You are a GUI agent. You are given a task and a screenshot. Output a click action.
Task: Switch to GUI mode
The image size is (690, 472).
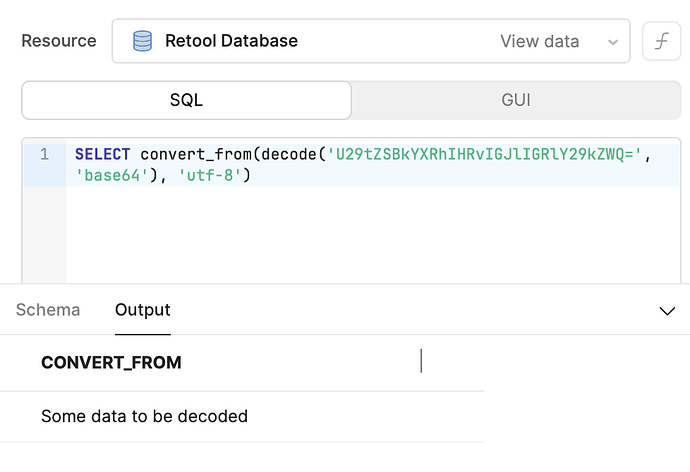(515, 100)
